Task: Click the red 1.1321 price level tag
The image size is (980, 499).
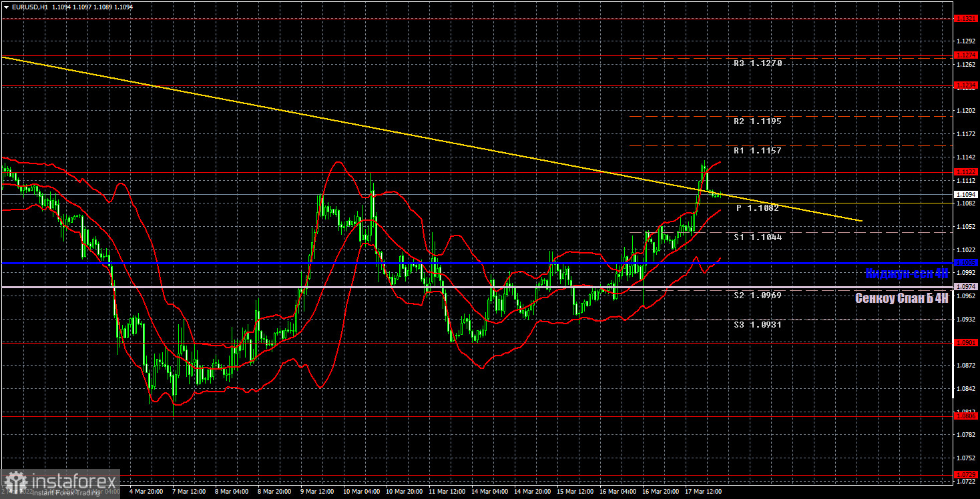Action: pos(965,19)
